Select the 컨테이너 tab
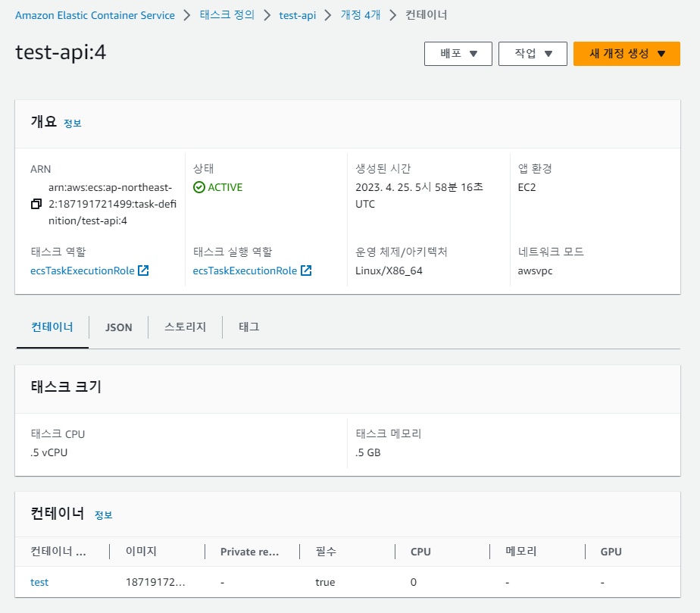The image size is (700, 613). (x=52, y=327)
